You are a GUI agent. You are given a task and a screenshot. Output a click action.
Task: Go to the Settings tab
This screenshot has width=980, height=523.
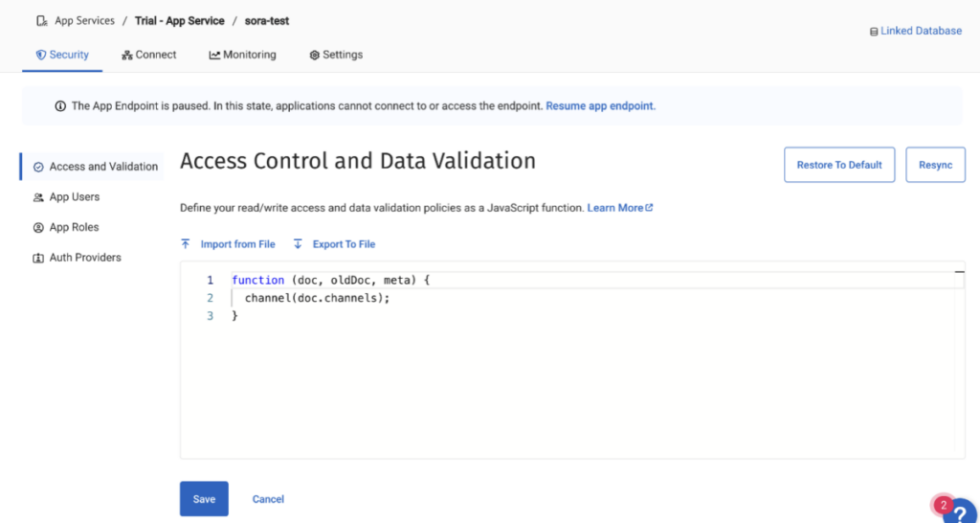tap(336, 55)
